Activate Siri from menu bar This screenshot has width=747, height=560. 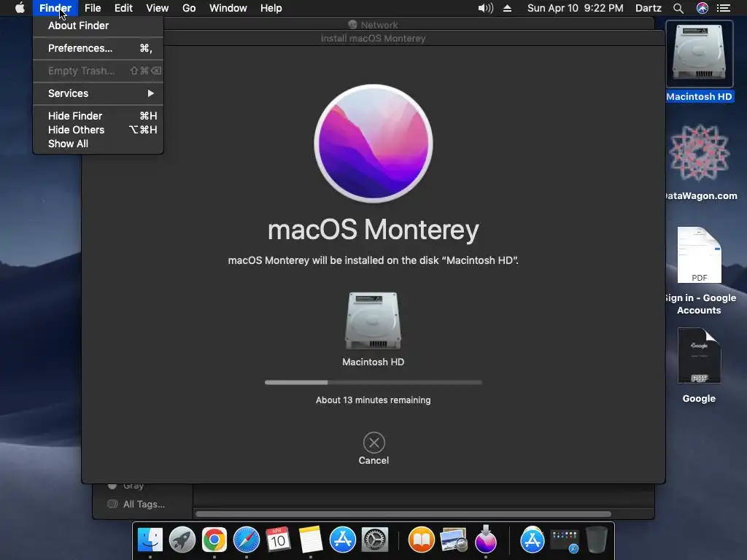(x=703, y=8)
